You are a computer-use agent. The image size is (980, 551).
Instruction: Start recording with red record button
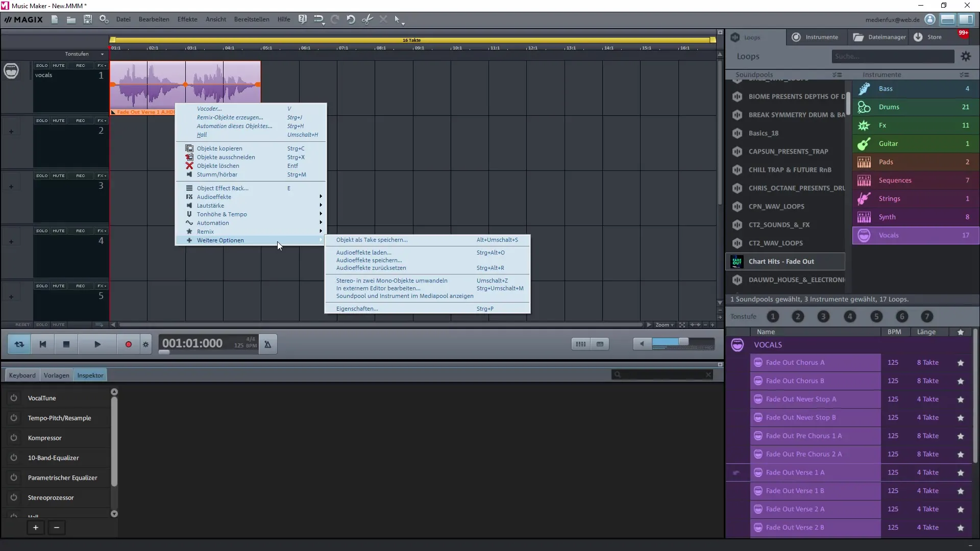coord(129,344)
